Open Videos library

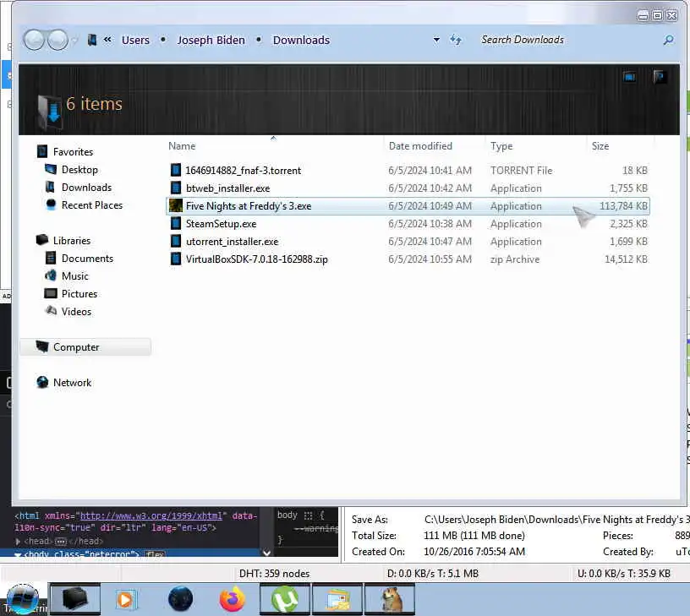coord(76,311)
